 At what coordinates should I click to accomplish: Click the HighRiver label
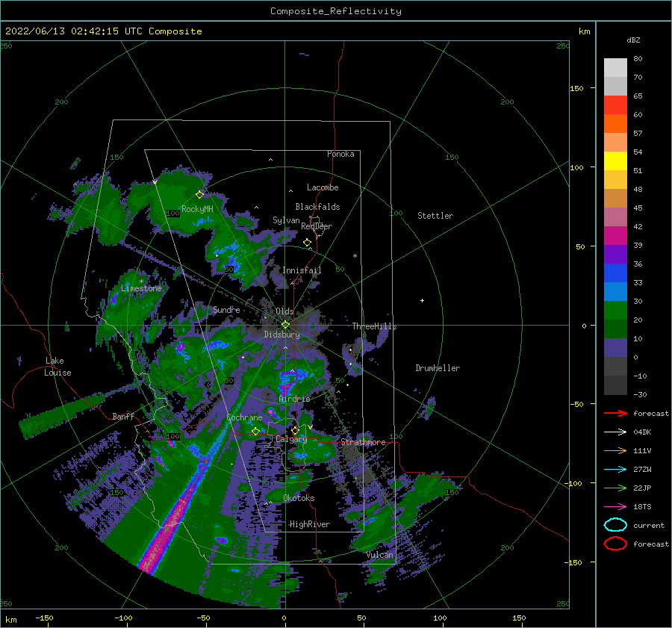310,524
